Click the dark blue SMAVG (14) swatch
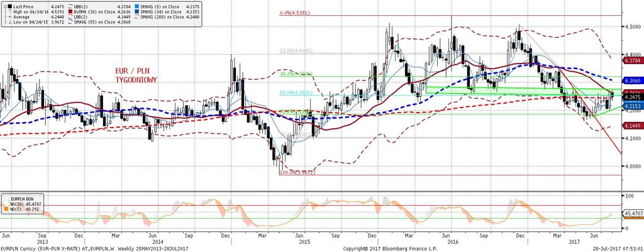The image size is (644, 252). coord(136,12)
